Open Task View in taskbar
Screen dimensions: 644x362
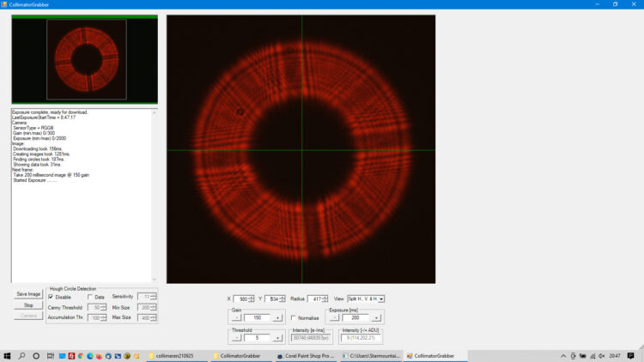point(51,356)
